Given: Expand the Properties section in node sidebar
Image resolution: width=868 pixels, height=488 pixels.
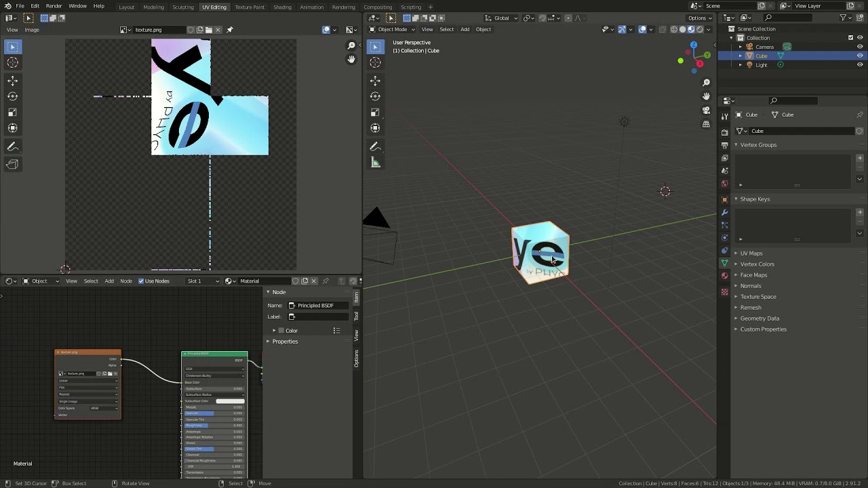Looking at the screenshot, I should tap(285, 342).
